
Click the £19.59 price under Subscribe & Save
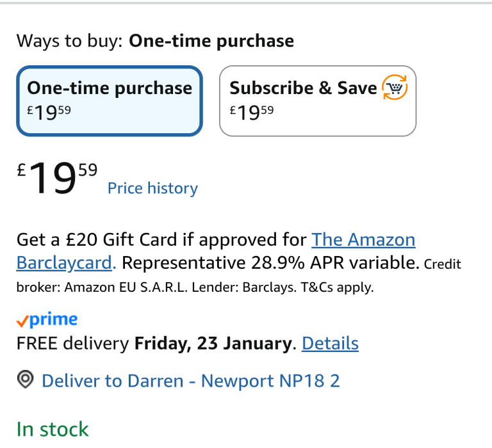252,113
